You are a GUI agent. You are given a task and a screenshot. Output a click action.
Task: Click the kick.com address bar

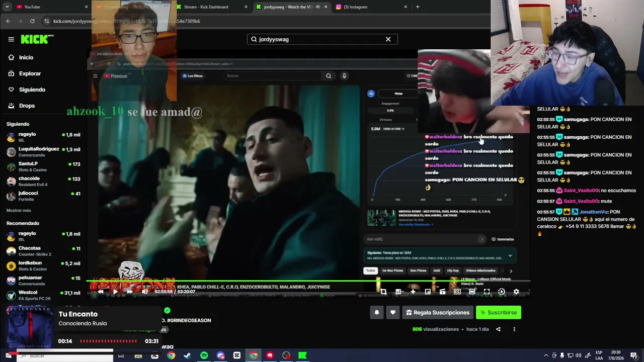[x=267, y=21]
